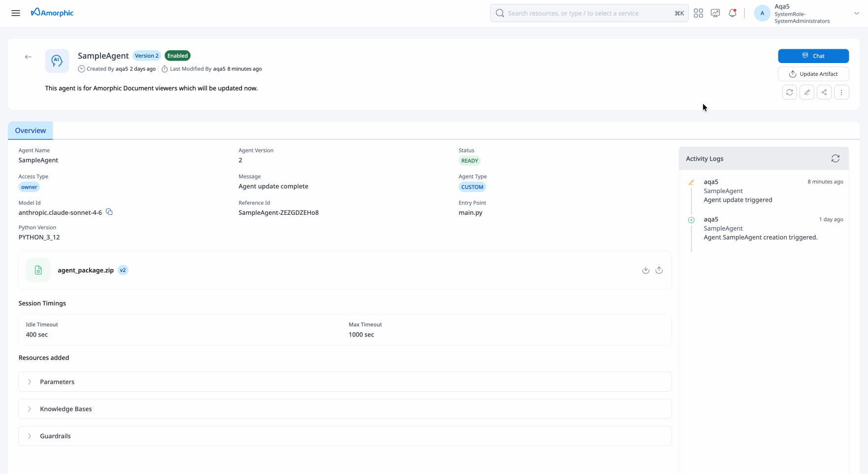The width and height of the screenshot is (868, 474).
Task: Click the Idle Timeout 400 sec value
Action: (x=37, y=335)
